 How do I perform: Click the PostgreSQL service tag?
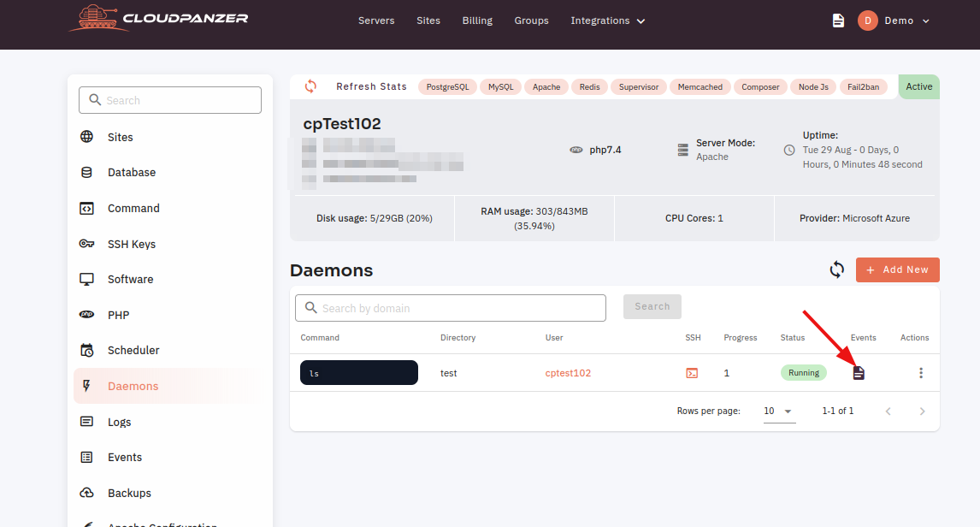pyautogui.click(x=447, y=87)
